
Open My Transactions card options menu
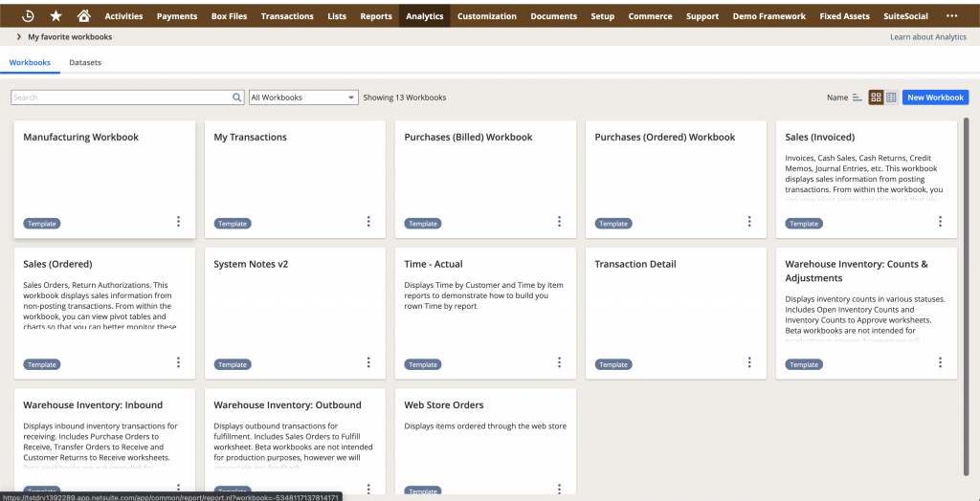click(x=368, y=221)
